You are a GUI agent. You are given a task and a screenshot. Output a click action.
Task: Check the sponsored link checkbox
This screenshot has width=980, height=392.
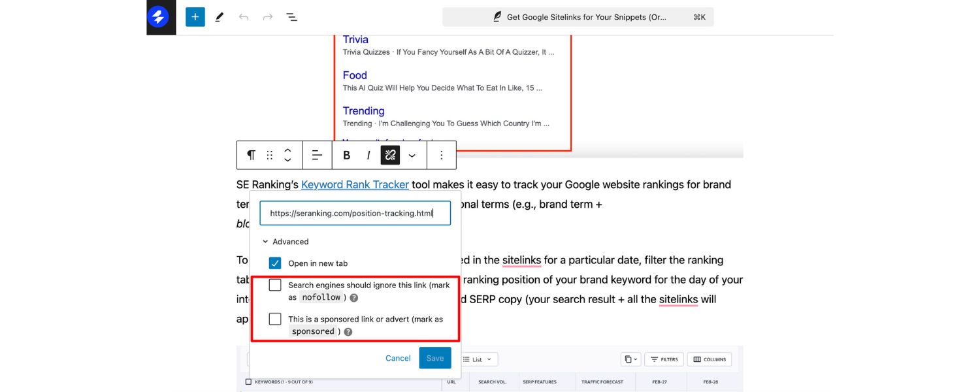click(x=275, y=319)
